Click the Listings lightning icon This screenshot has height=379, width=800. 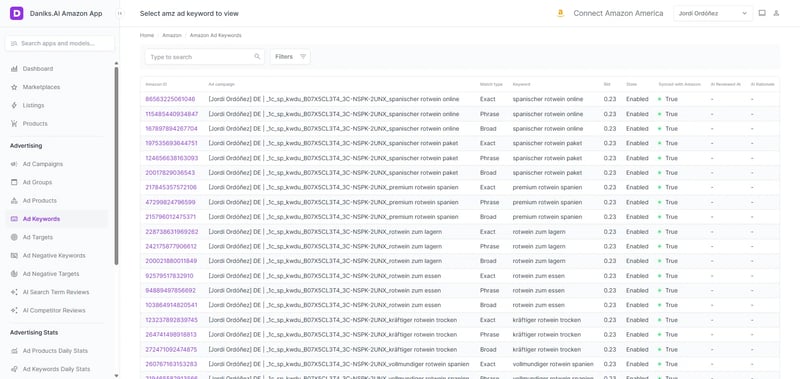14,106
